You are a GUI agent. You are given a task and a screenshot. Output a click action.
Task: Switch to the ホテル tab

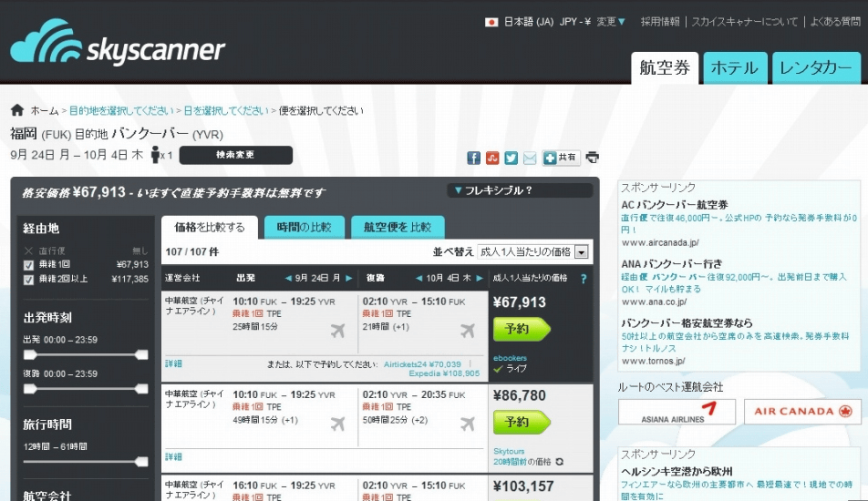point(735,68)
